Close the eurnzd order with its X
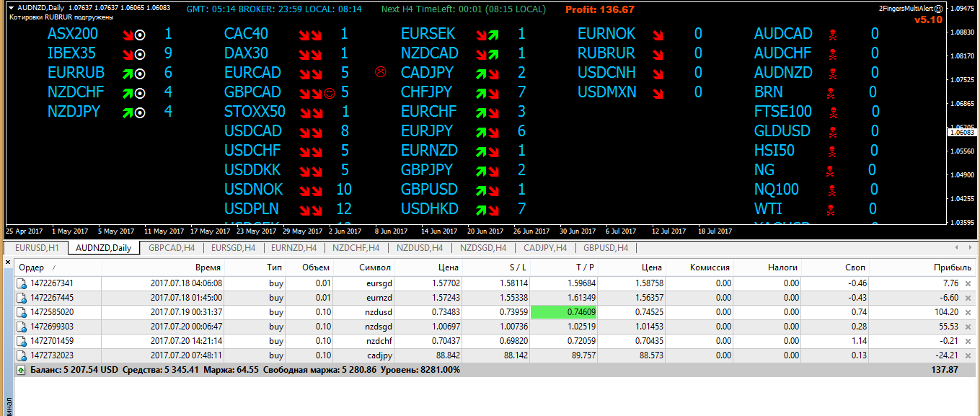Image resolution: width=980 pixels, height=416 pixels. pos(968,298)
